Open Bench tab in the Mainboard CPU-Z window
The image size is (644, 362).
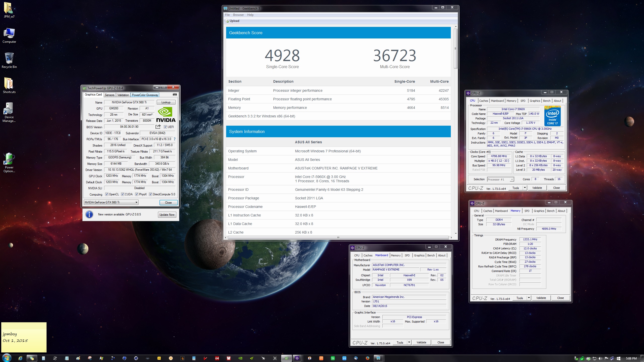coord(431,255)
